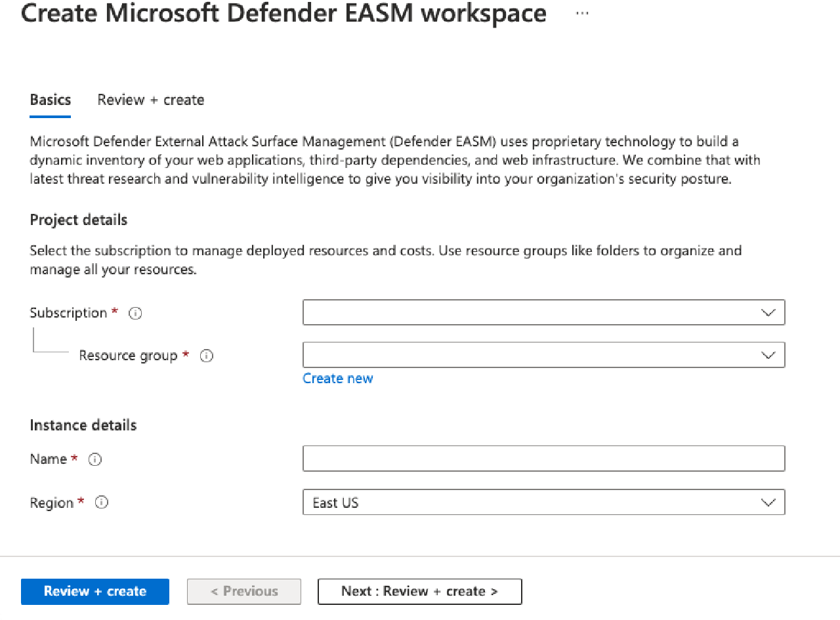Expand the Subscription dropdown chevron arrow
The height and width of the screenshot is (620, 840).
768,312
